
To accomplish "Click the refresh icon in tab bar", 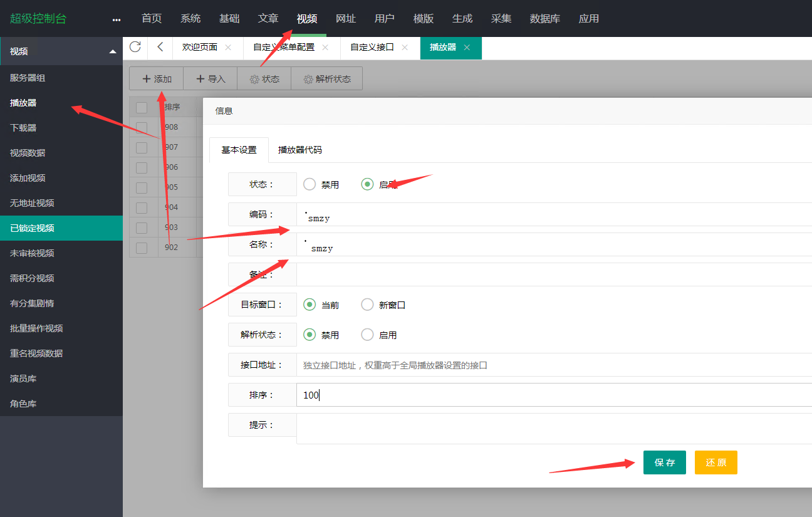I will (x=135, y=47).
